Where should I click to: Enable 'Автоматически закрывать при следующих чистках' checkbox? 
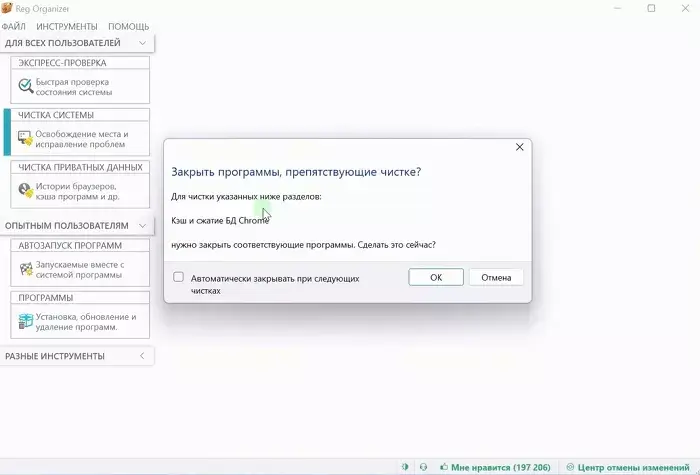click(x=178, y=278)
